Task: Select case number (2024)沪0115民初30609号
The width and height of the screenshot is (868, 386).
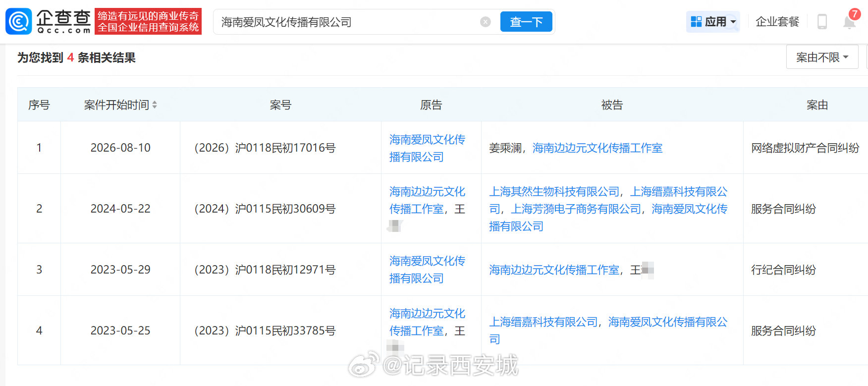Action: coord(265,209)
